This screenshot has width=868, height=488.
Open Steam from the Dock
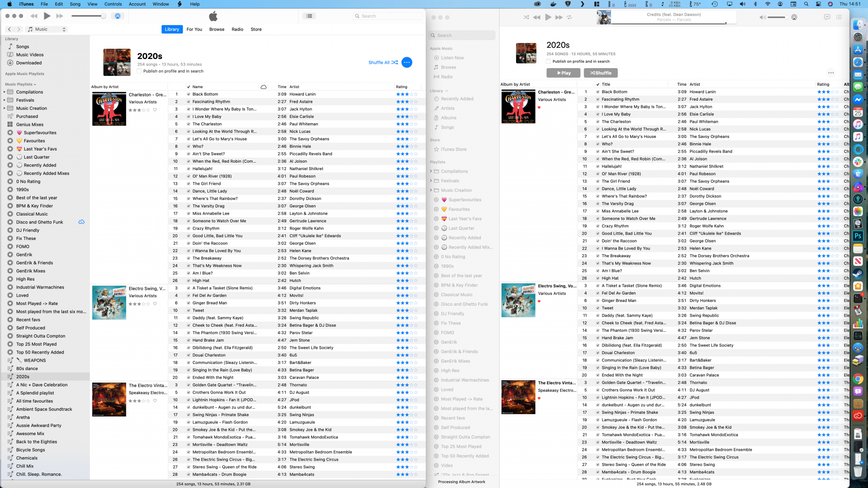pyautogui.click(x=858, y=273)
